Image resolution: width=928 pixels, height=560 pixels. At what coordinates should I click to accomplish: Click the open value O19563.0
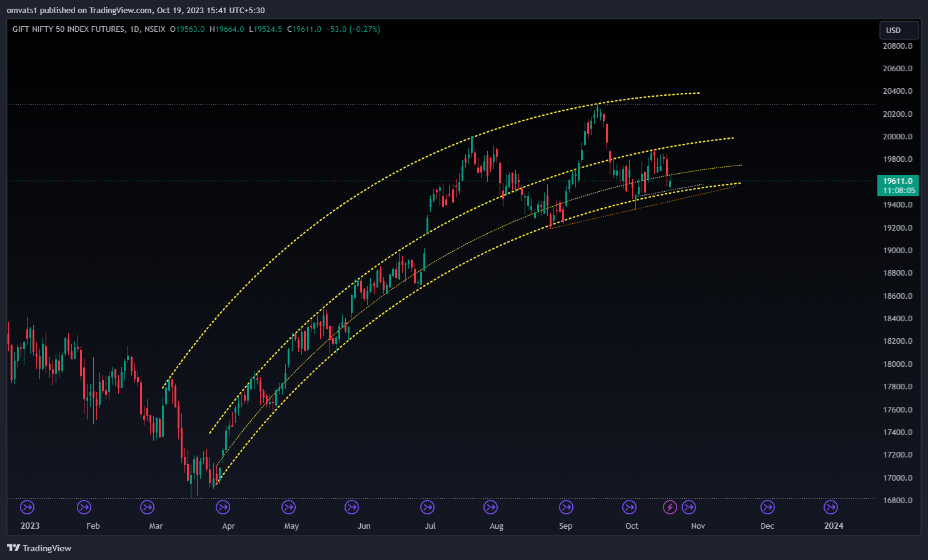pos(187,29)
